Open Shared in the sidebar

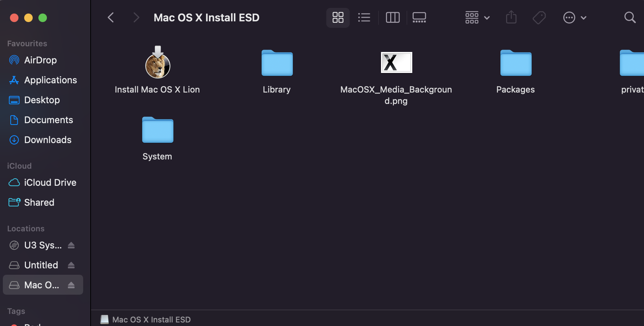pos(43,203)
